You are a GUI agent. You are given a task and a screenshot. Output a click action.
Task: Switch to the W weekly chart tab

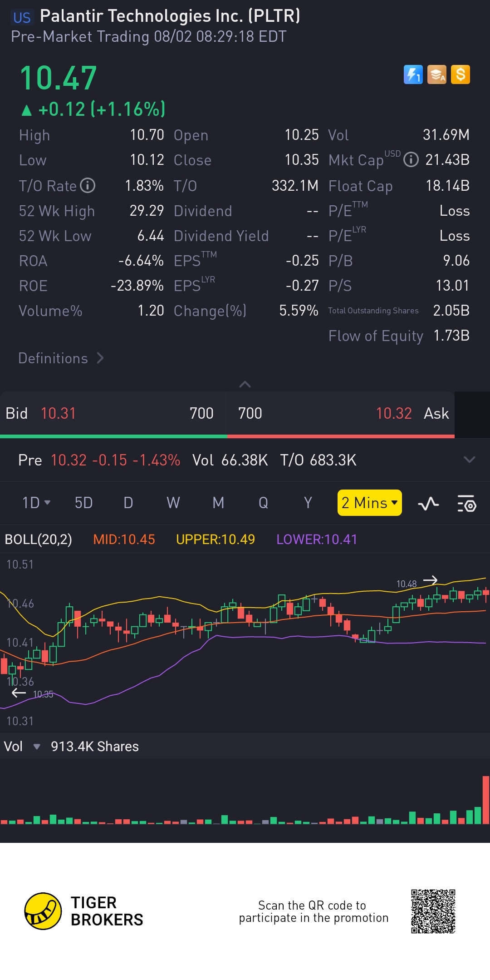pos(173,503)
